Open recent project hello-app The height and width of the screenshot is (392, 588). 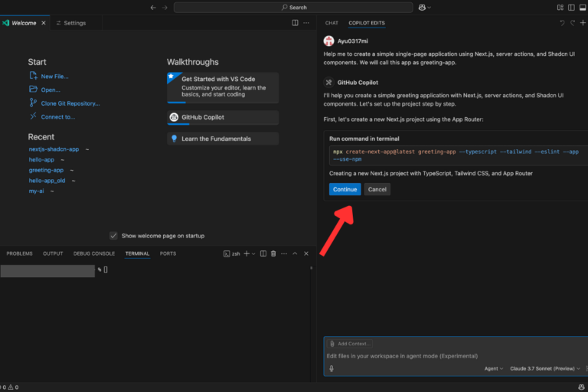point(41,159)
